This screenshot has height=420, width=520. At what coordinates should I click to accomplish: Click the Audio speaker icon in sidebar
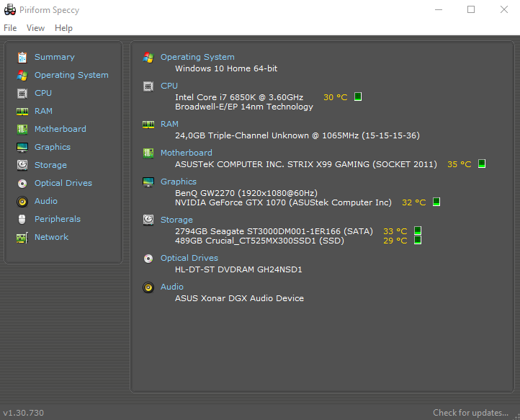[x=22, y=201]
